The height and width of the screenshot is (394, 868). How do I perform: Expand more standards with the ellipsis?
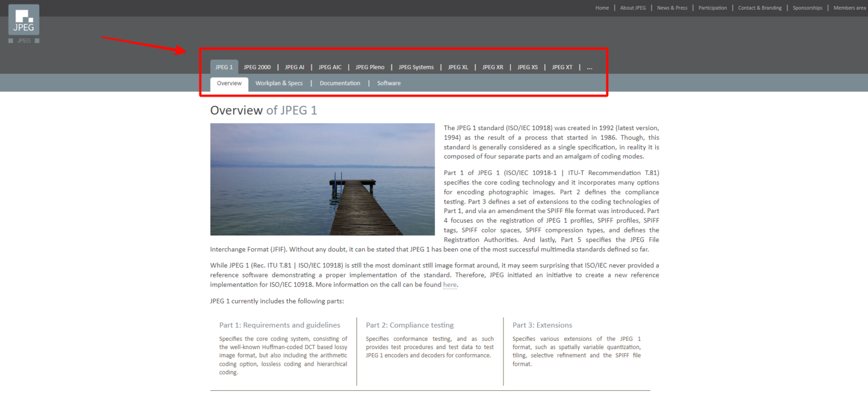590,68
